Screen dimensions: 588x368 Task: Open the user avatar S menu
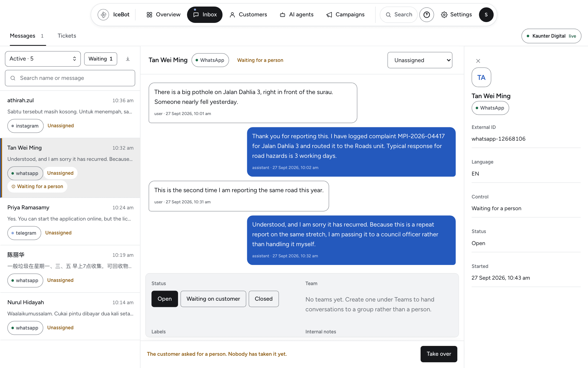tap(486, 15)
